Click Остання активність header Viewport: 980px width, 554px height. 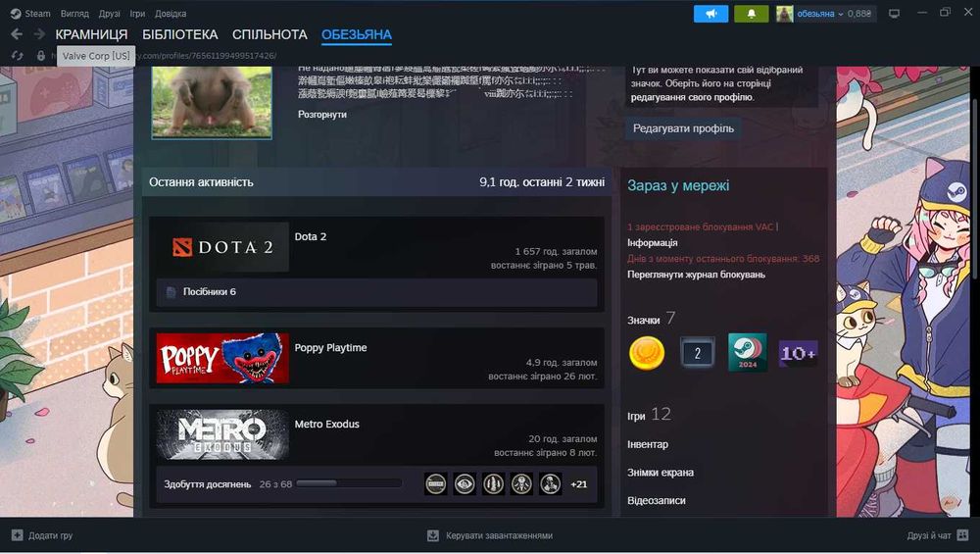pyautogui.click(x=201, y=182)
